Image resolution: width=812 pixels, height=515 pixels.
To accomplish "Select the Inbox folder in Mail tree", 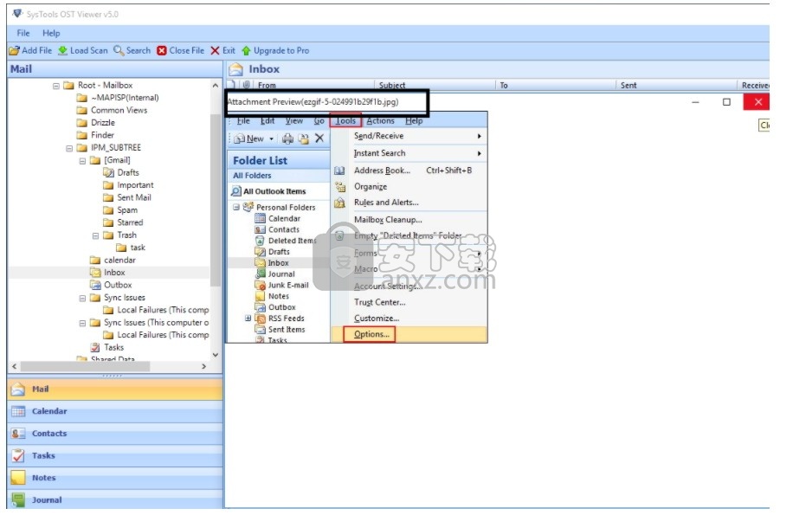I will tap(114, 273).
